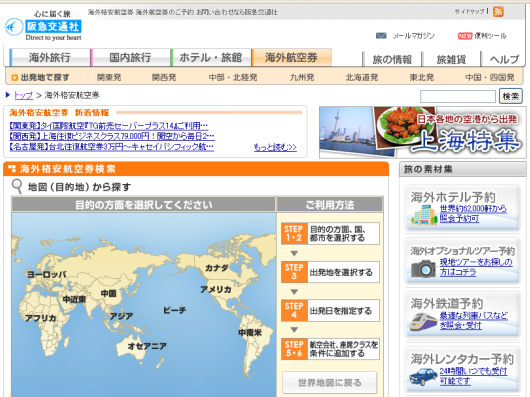Image resolution: width=530 pixels, height=397 pixels.
Task: Select 九州発 departure area
Action: (x=302, y=77)
